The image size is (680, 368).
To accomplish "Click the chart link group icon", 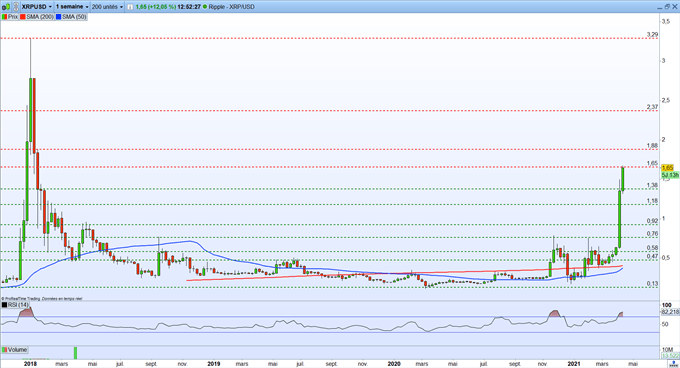I will tap(16, 7).
